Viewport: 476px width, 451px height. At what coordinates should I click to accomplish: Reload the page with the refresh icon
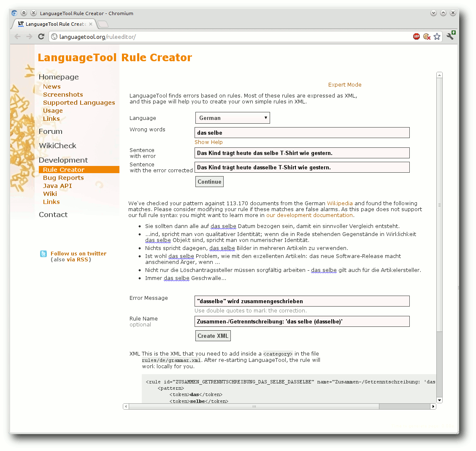click(x=41, y=37)
